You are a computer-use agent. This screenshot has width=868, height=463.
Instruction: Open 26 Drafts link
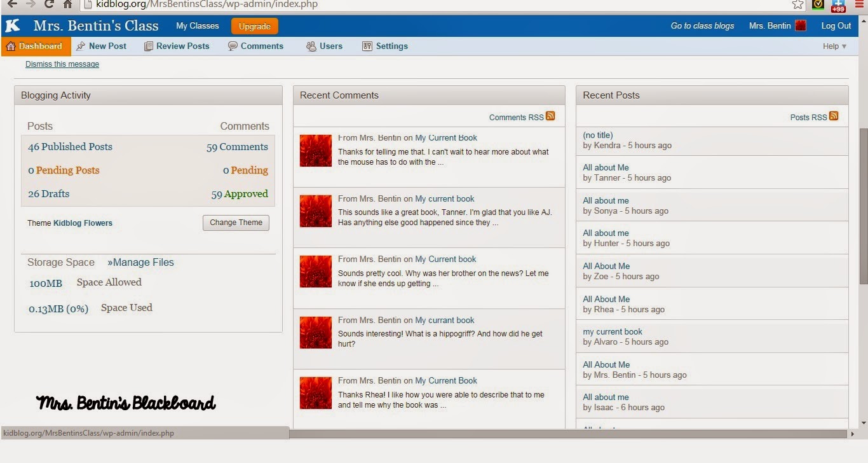pyautogui.click(x=48, y=193)
